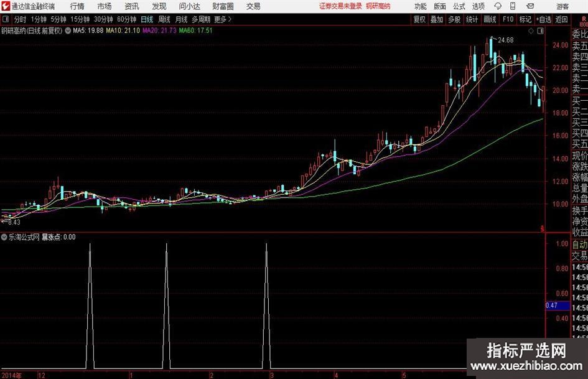The image size is (588, 379).
Task: Switch chart to 日线 daily period
Action: pos(146,19)
